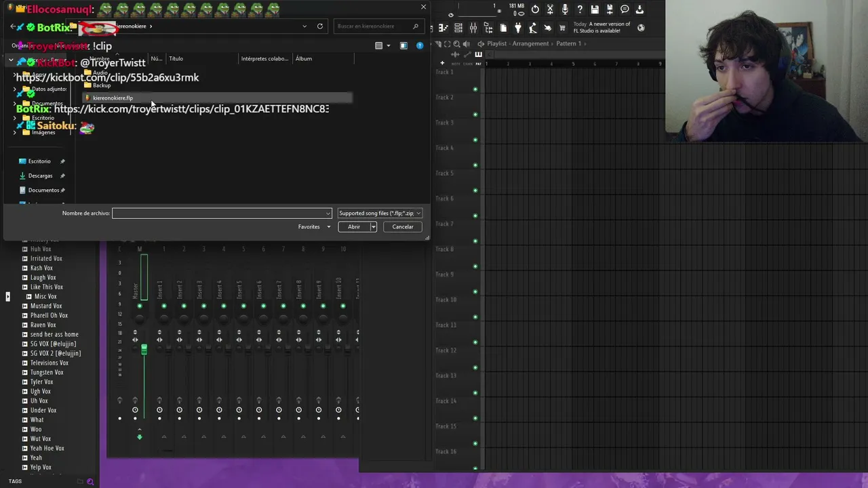Toggle mute switch for Track 15

click(x=475, y=443)
